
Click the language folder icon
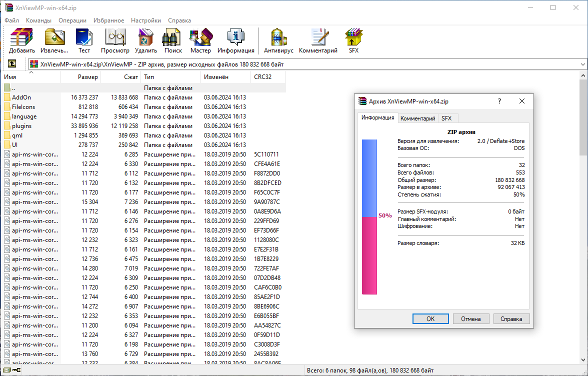7,116
